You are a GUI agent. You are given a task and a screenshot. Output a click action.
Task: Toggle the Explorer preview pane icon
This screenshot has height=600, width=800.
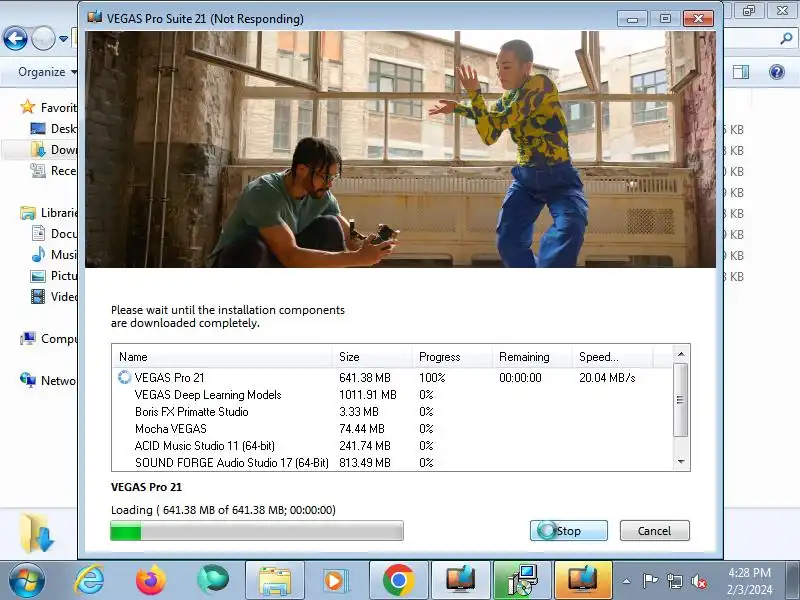point(741,72)
